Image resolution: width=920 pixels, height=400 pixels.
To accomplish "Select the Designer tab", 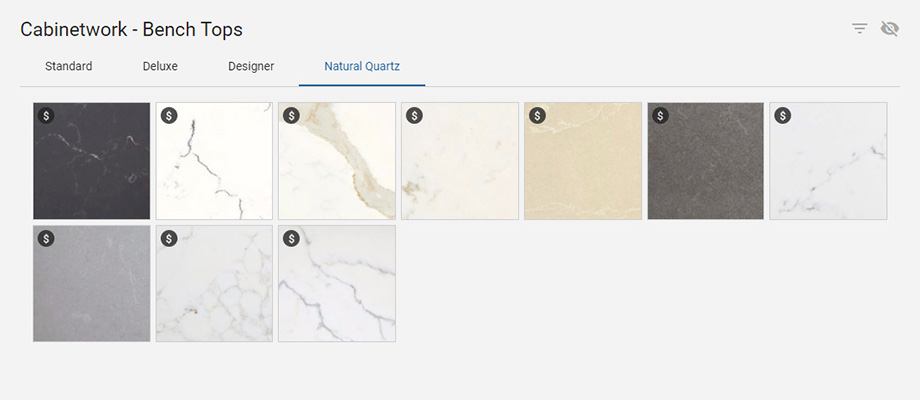I will coord(251,67).
